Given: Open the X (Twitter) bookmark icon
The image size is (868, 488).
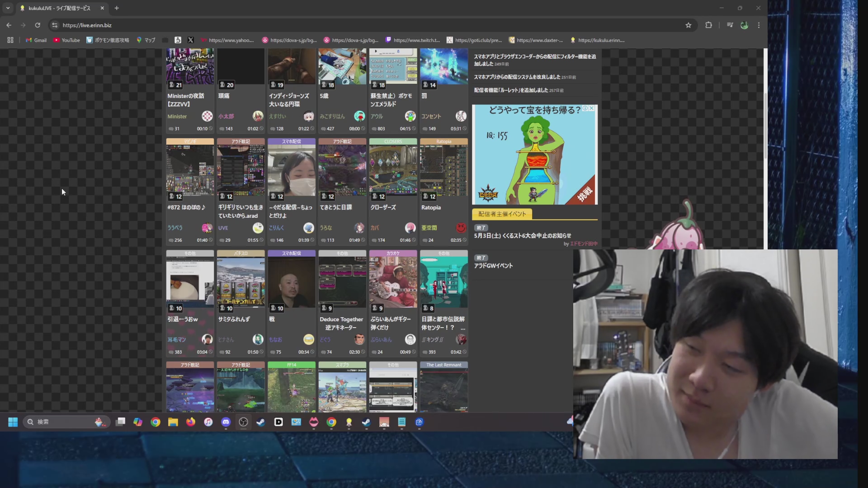Looking at the screenshot, I should coord(190,40).
